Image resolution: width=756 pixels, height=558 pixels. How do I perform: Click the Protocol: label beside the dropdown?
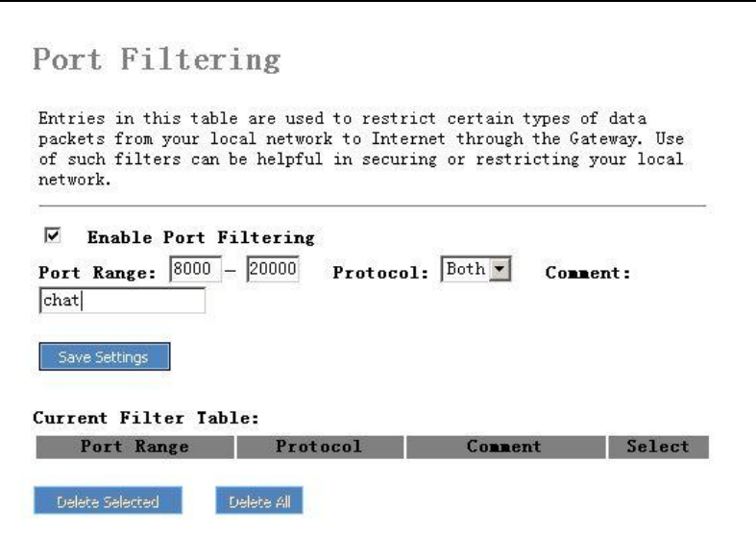[x=381, y=273]
